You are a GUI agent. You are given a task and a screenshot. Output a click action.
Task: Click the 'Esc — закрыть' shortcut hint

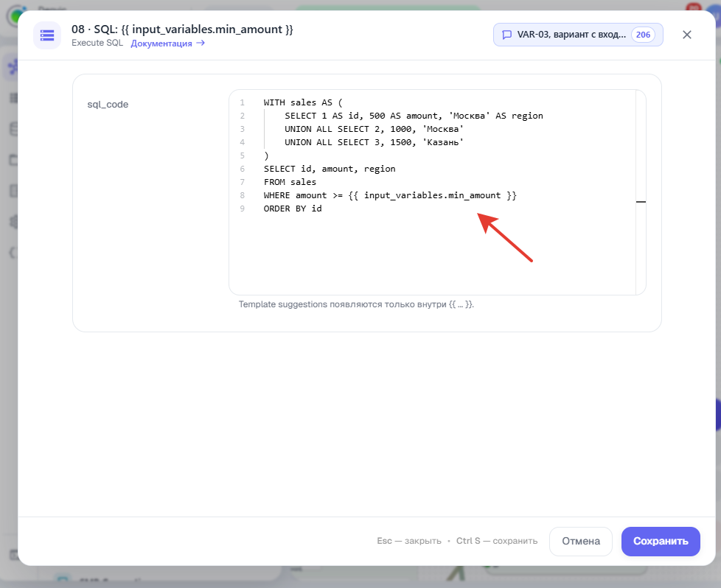pyautogui.click(x=408, y=541)
